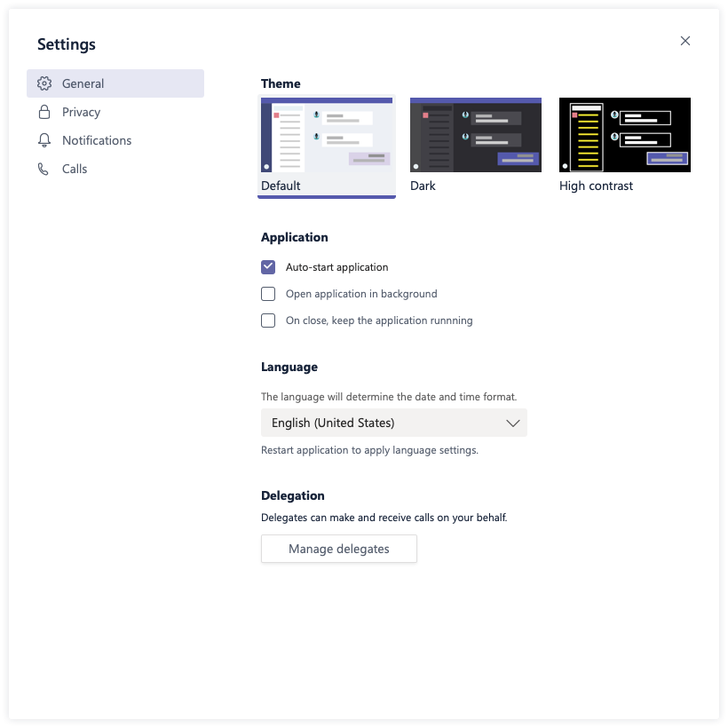Click the Privacy lock icon
This screenshot has height=728, width=728.
tap(43, 111)
